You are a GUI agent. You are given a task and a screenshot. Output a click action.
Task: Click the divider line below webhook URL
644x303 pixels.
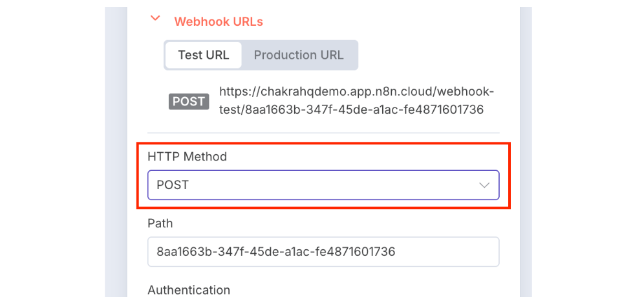point(323,133)
